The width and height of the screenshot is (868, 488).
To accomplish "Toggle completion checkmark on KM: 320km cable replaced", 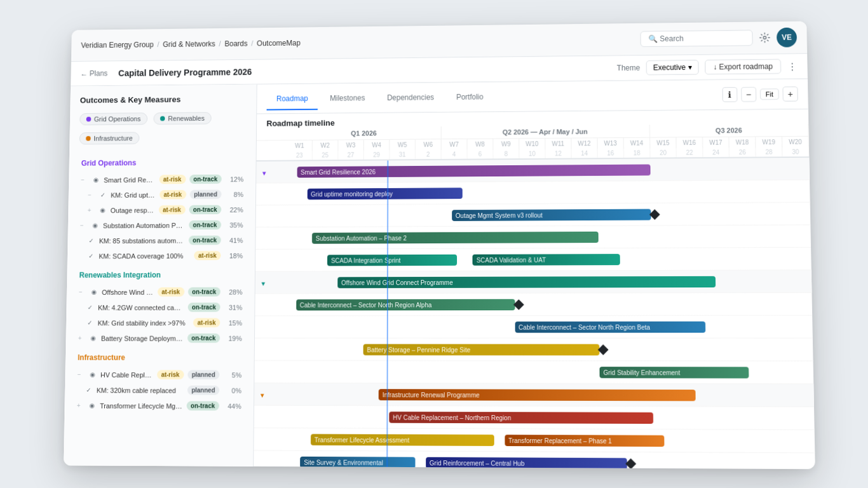I will click(88, 390).
